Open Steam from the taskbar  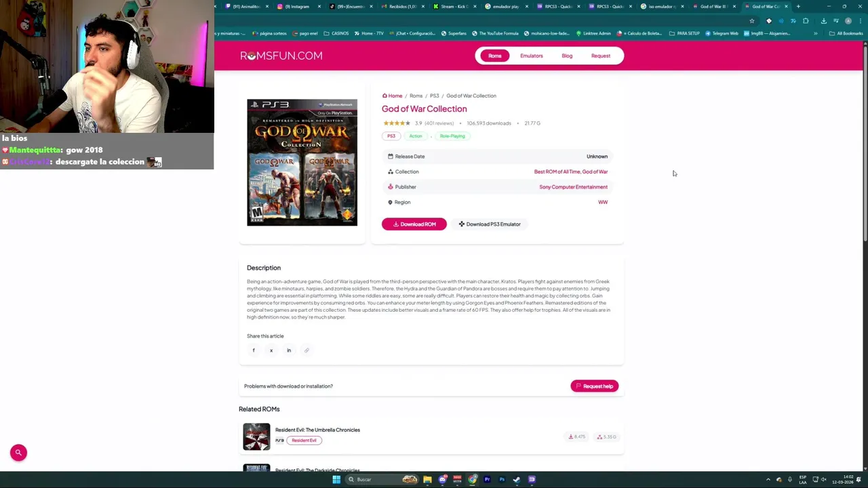pyautogui.click(x=517, y=480)
